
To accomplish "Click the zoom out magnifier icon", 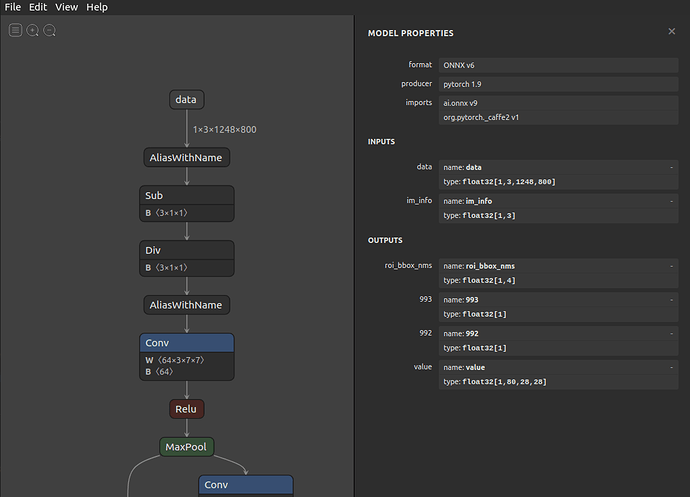I will pos(50,30).
